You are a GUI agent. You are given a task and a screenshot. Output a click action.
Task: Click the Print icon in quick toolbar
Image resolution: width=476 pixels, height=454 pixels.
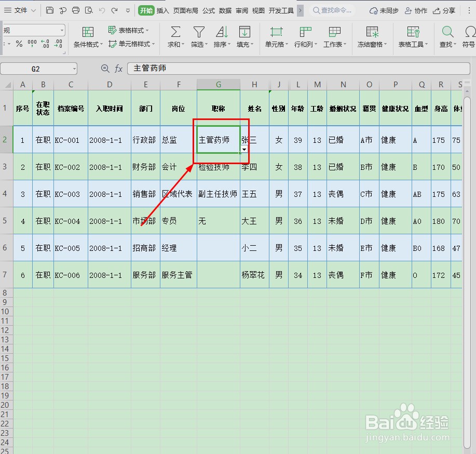point(76,10)
